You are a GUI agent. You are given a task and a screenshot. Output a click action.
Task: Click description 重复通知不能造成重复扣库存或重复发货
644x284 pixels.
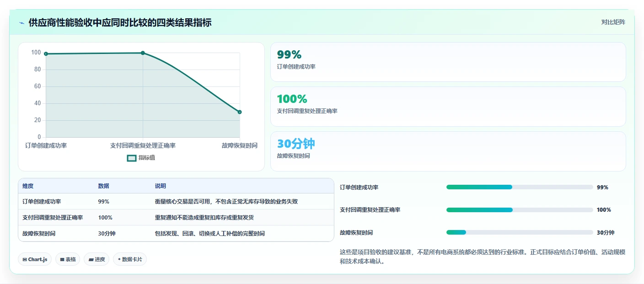click(204, 218)
